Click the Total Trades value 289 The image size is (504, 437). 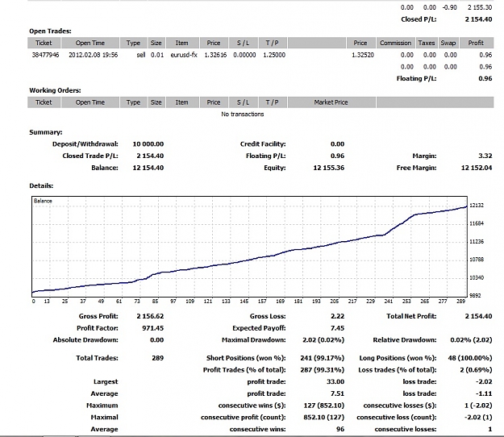tap(157, 358)
